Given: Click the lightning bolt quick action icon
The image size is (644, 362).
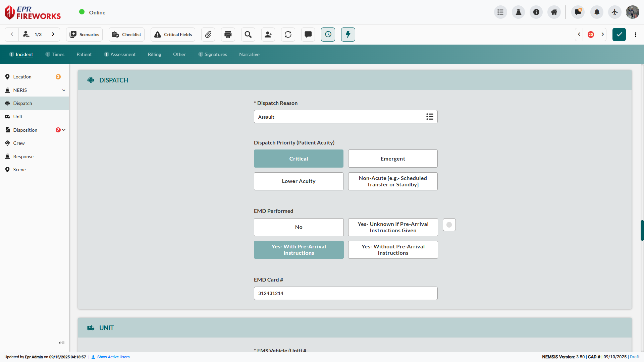Looking at the screenshot, I should (348, 35).
